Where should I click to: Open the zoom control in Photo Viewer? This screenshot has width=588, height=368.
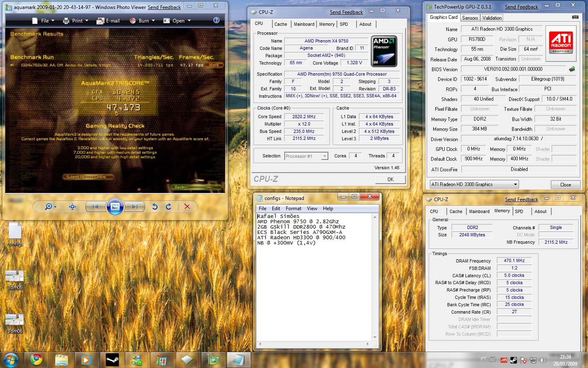[51, 207]
